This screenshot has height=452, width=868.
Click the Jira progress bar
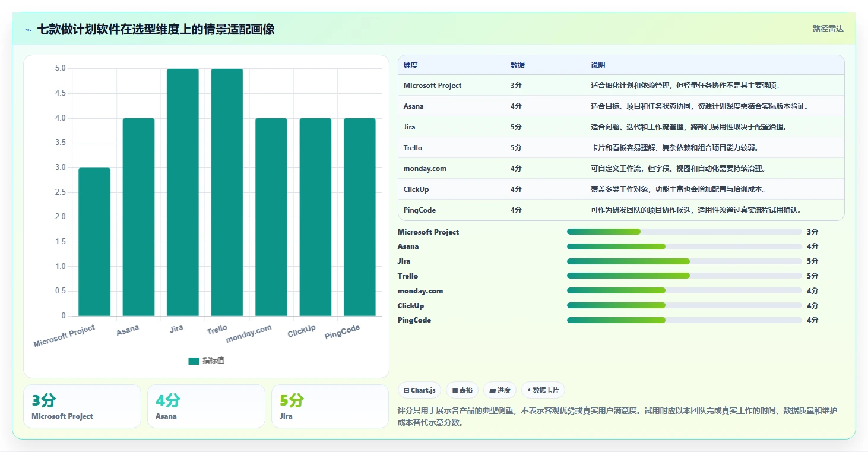coord(685,261)
